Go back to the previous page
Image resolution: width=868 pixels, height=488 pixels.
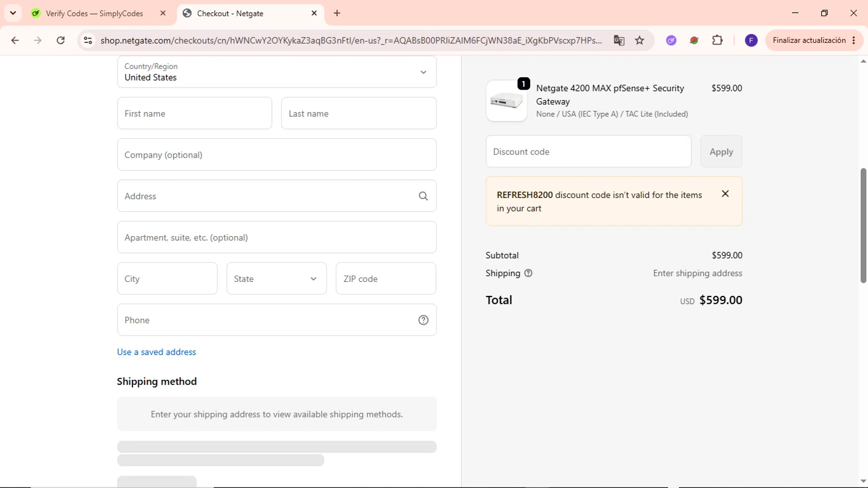coord(15,41)
